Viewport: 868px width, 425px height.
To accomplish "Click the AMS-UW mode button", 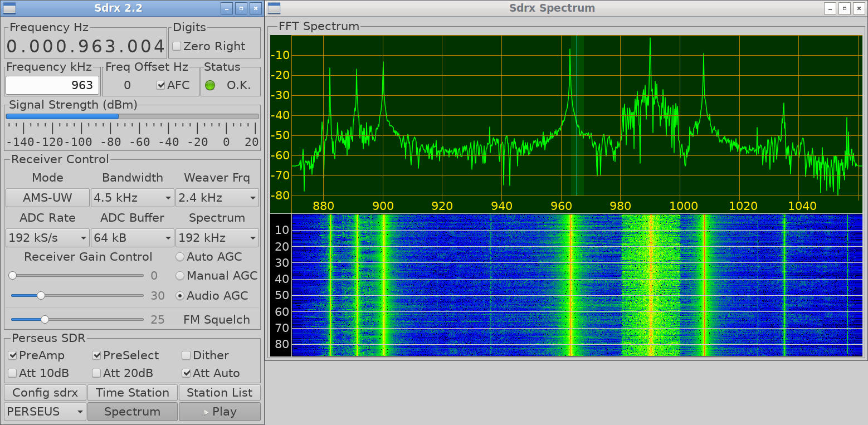I will (x=47, y=198).
